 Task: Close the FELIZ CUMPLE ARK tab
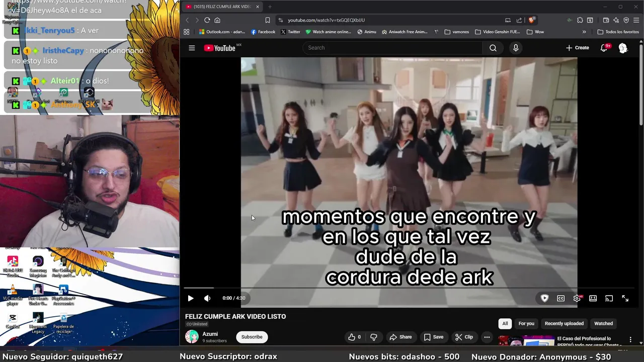click(257, 7)
